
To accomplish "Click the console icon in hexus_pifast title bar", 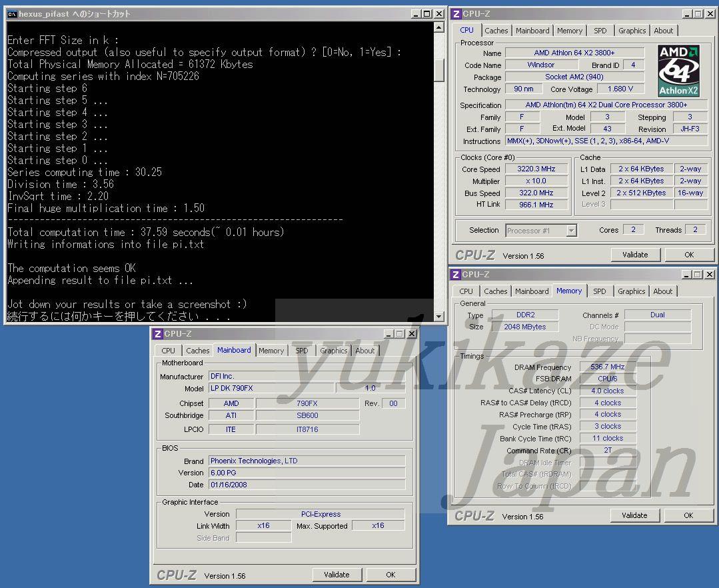I will [13, 14].
